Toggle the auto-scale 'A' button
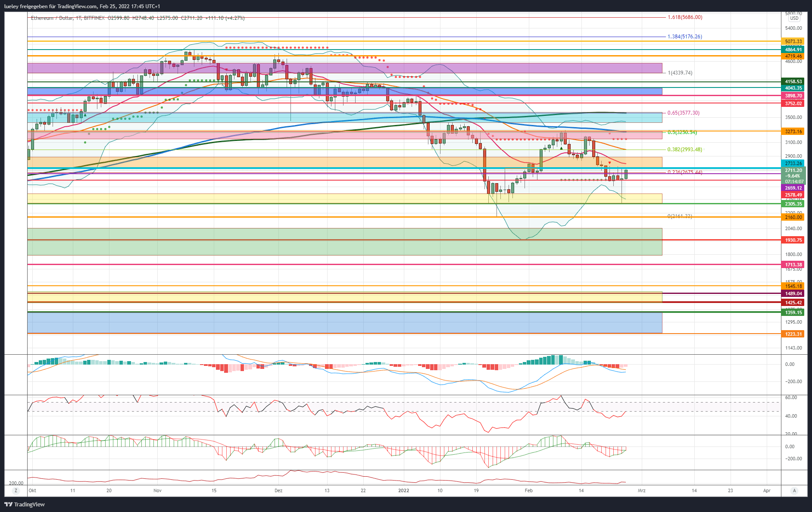 pos(794,490)
